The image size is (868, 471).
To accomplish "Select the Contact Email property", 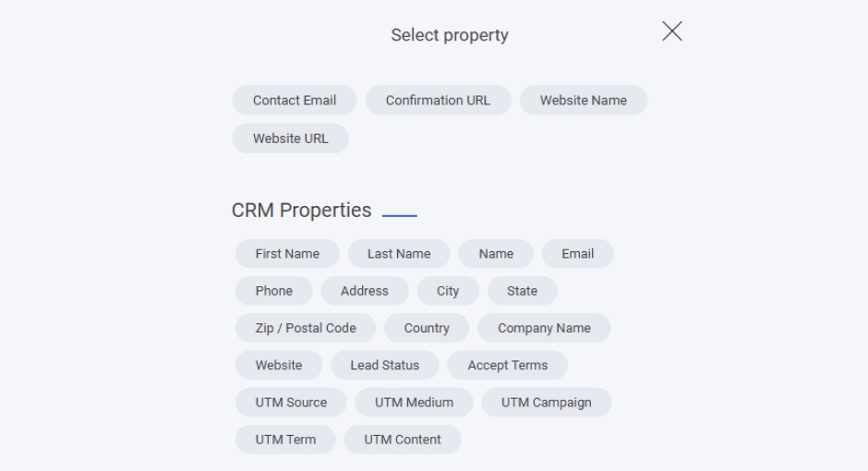I will coord(295,101).
